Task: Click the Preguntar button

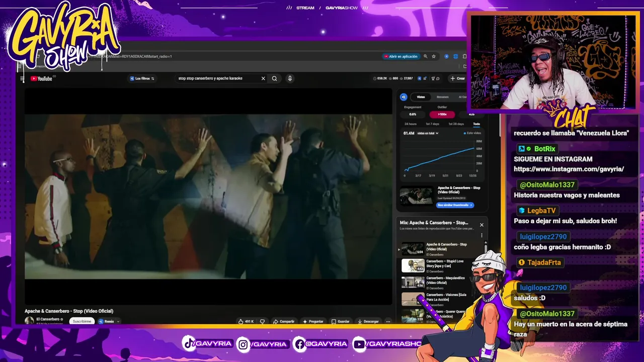Action: pos(313,321)
